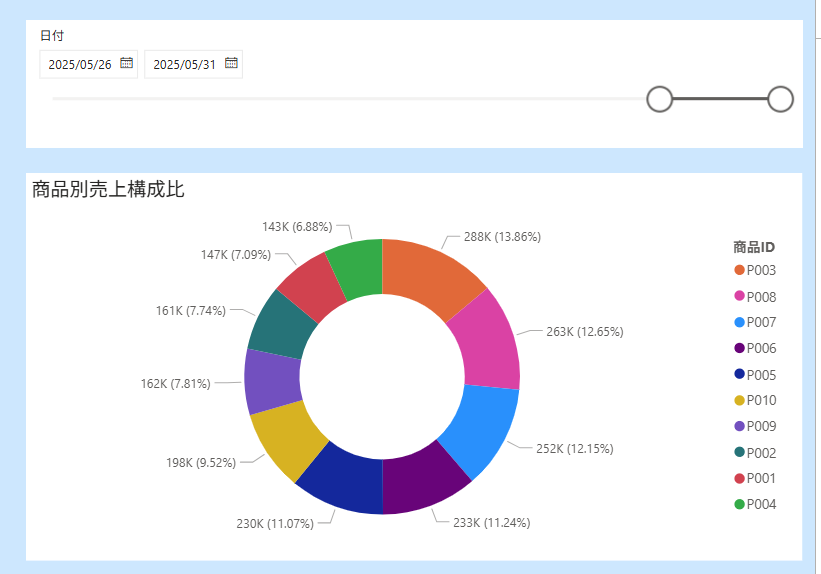Open calendar picker for start date 2025/05/26
The height and width of the screenshot is (574, 821).
pyautogui.click(x=126, y=63)
